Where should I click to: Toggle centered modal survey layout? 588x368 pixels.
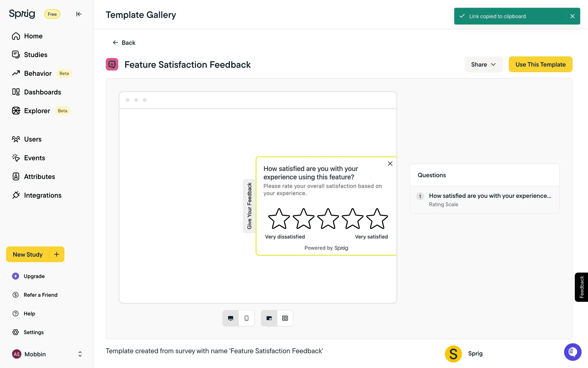click(x=285, y=318)
